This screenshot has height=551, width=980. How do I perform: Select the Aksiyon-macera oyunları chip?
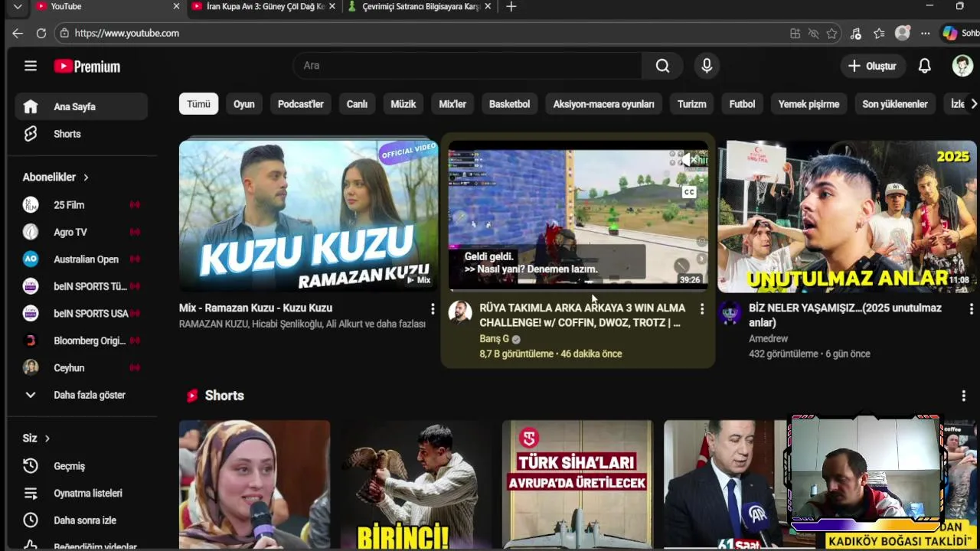603,104
